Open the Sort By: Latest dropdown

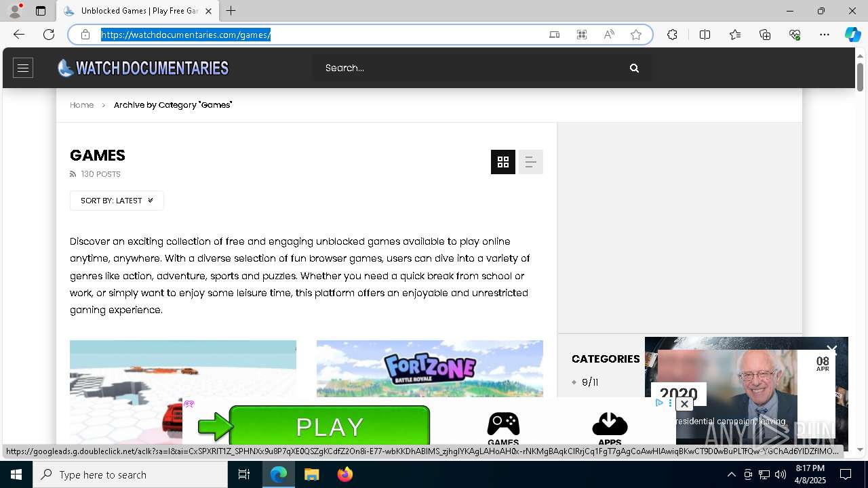click(x=117, y=201)
